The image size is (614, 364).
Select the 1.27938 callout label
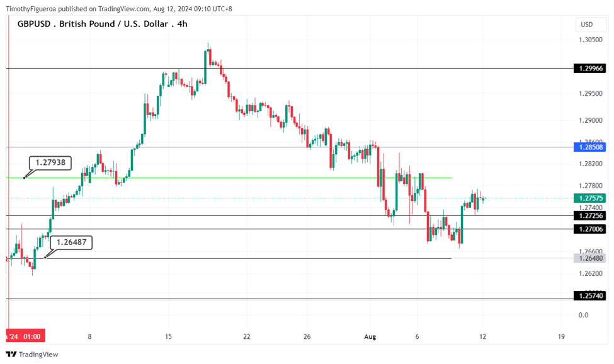[52, 162]
